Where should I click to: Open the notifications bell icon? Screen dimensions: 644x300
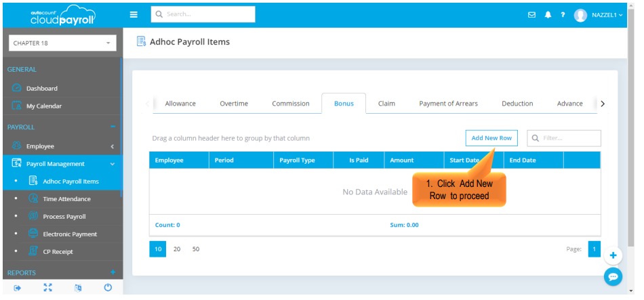548,15
